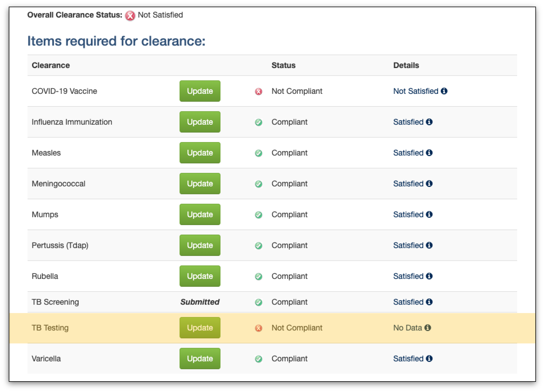Click info icon in Varicella row
544x392 pixels.
pyautogui.click(x=429, y=358)
